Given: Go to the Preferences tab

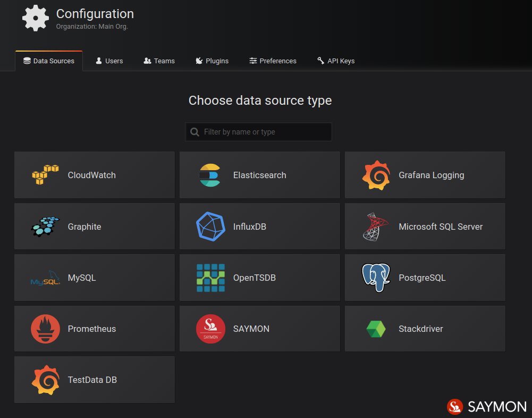Looking at the screenshot, I should click(273, 61).
